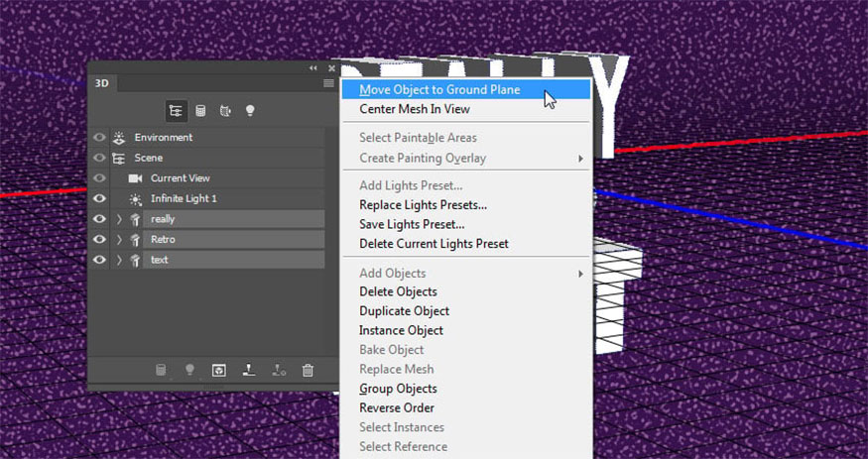This screenshot has height=459, width=868.
Task: Open the Create Painting Overlay submenu arrow
Action: (x=580, y=159)
